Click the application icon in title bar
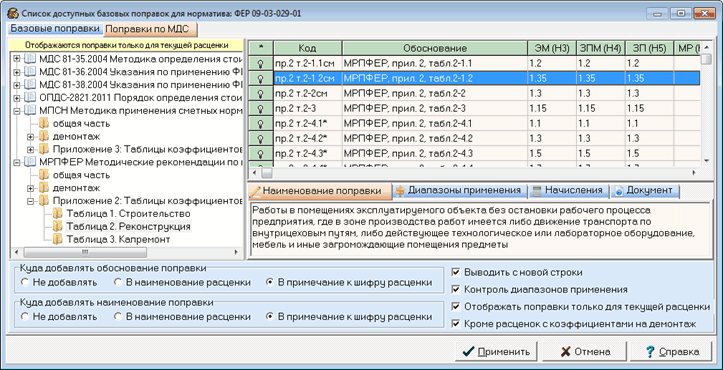Viewport: 723px width, 370px height. [12, 13]
